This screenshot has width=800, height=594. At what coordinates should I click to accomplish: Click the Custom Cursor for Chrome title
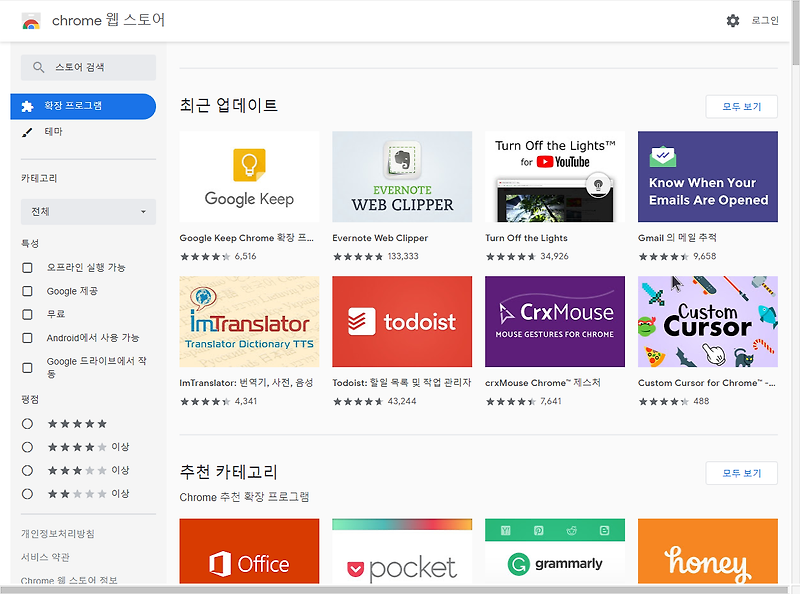point(707,383)
